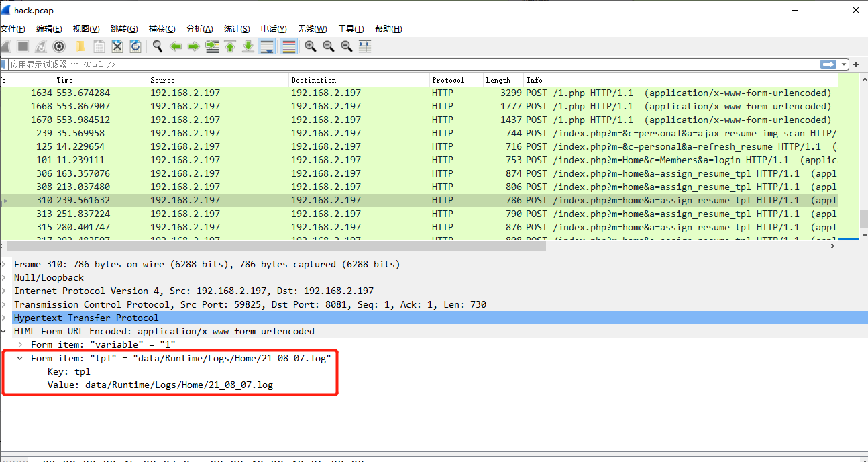Save this capture file
The width and height of the screenshot is (868, 462).
click(x=99, y=46)
